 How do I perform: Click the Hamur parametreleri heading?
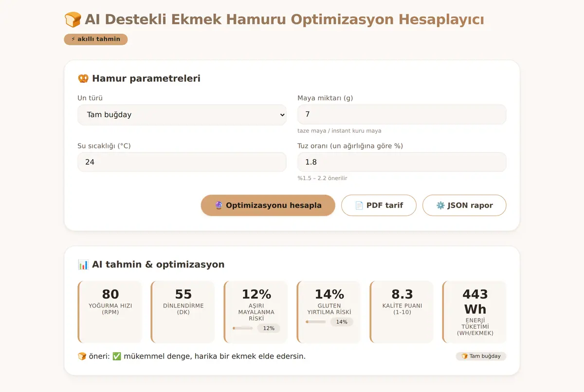(x=139, y=78)
